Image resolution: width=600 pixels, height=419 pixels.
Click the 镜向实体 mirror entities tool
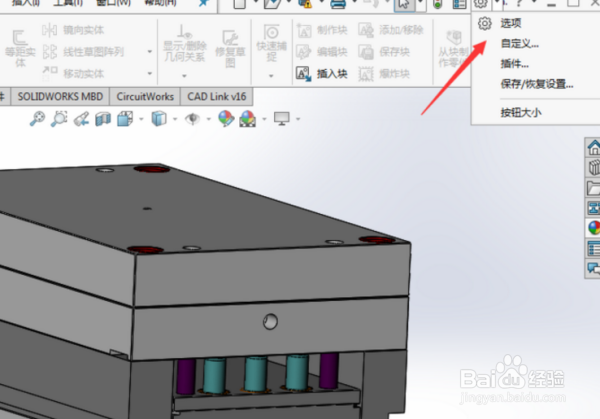click(x=73, y=30)
